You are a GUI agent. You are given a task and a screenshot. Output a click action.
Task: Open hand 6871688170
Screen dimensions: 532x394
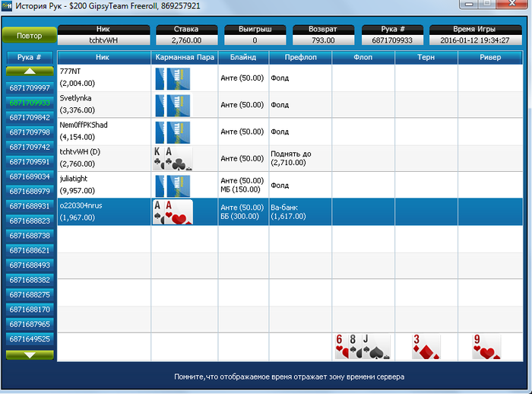30,310
